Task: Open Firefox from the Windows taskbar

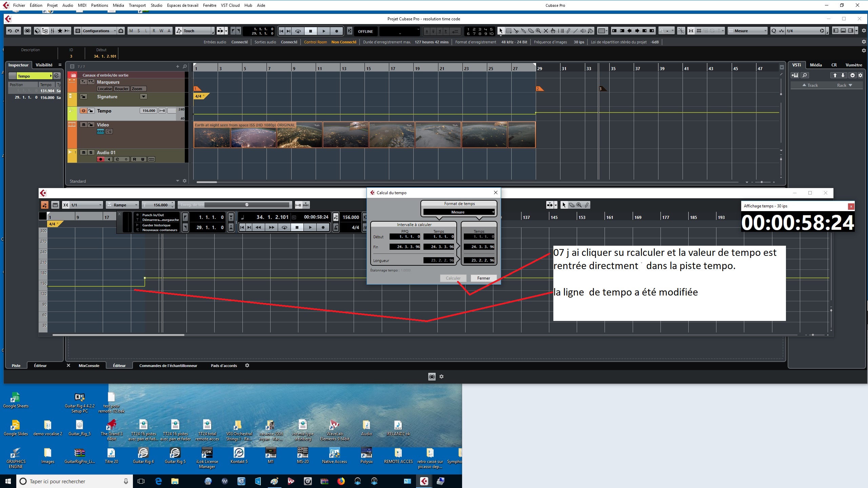Action: point(341,481)
